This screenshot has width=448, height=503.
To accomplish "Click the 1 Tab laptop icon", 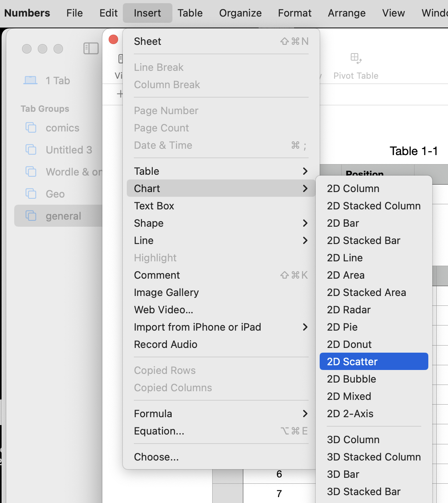I will [x=30, y=80].
